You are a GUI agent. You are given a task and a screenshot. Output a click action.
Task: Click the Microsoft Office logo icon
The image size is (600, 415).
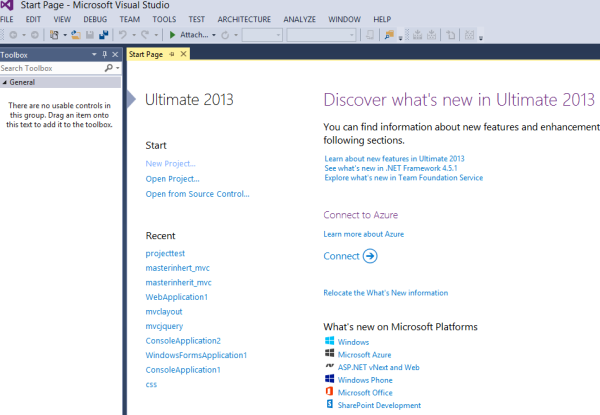tap(329, 391)
